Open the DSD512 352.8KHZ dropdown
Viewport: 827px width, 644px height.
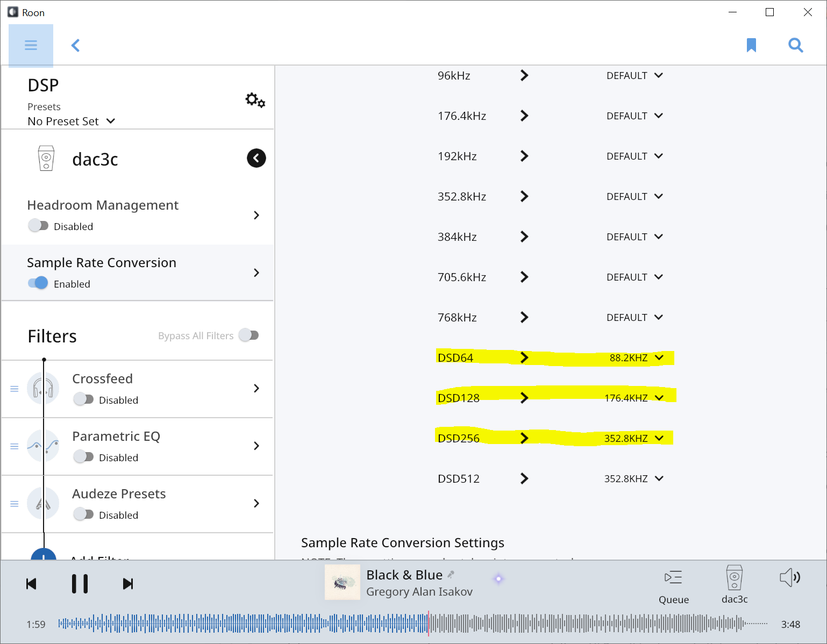tap(634, 479)
